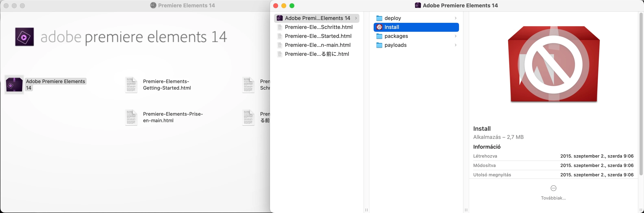Screen dimensions: 644x213
Task: Click the large Install preview image
Action: (554, 64)
